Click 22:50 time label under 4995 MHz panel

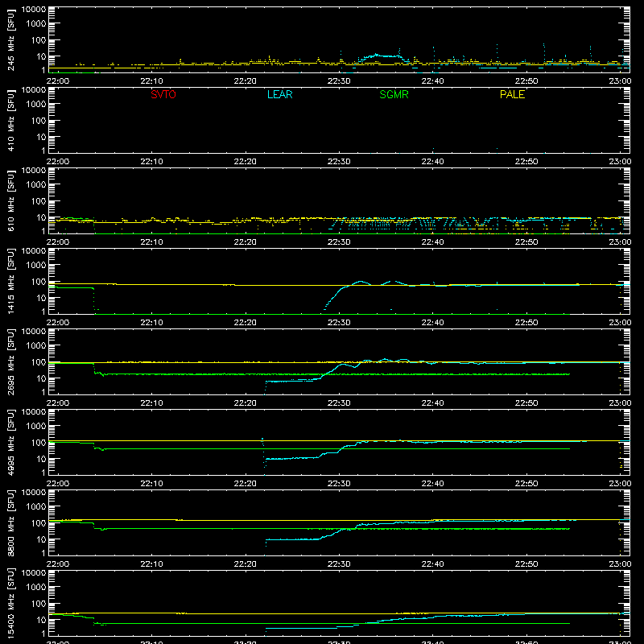pyautogui.click(x=526, y=484)
